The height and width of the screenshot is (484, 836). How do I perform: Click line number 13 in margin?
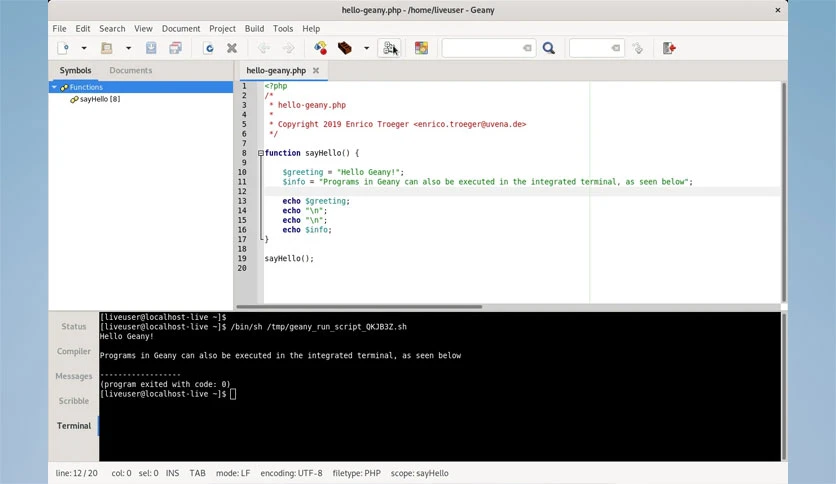click(242, 201)
